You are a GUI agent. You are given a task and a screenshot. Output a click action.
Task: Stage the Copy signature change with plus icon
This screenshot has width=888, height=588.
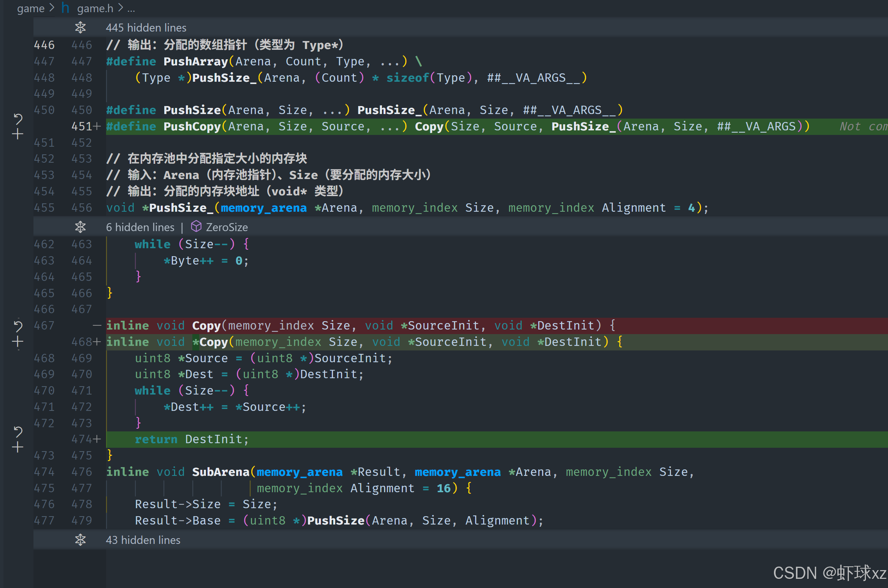[x=18, y=342]
